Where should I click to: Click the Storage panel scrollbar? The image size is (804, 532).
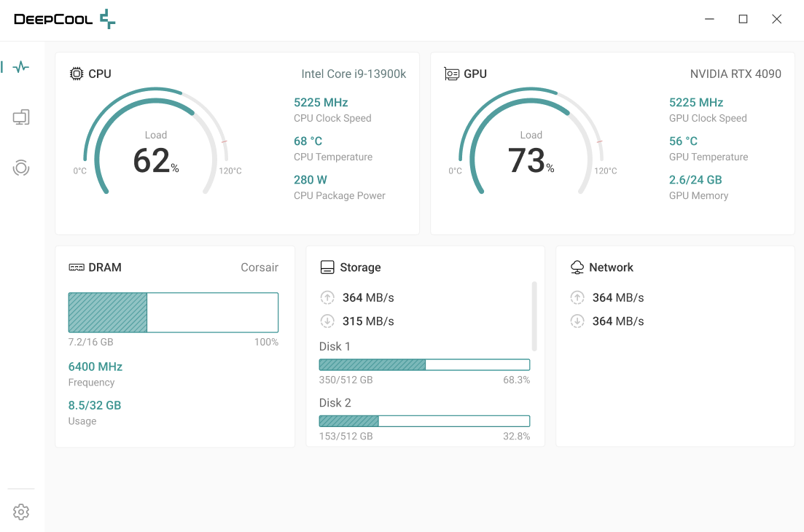[x=534, y=316]
